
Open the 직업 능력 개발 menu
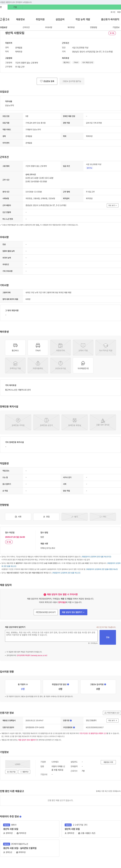tap(83, 20)
